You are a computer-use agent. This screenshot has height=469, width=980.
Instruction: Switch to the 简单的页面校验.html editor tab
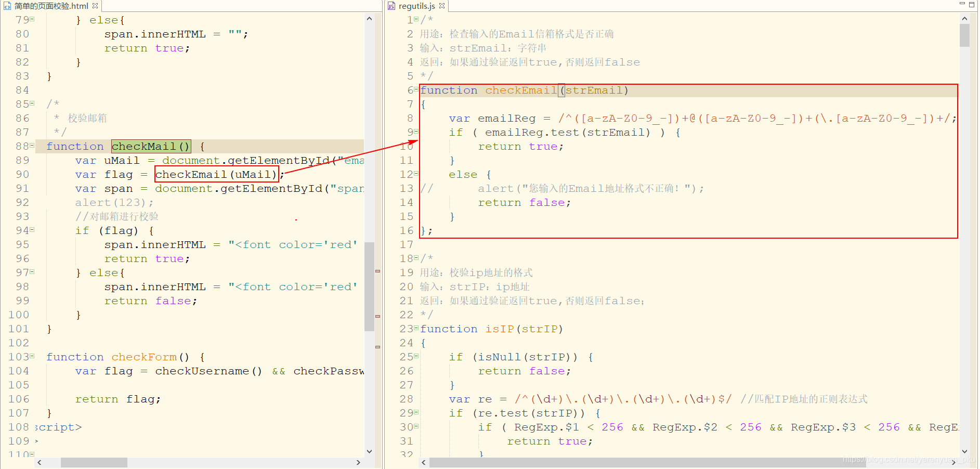[x=51, y=6]
